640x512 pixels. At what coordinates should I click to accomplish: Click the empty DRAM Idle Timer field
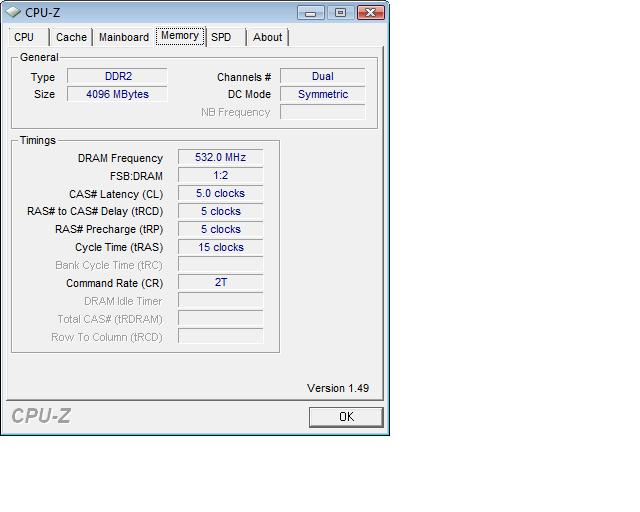tap(220, 301)
